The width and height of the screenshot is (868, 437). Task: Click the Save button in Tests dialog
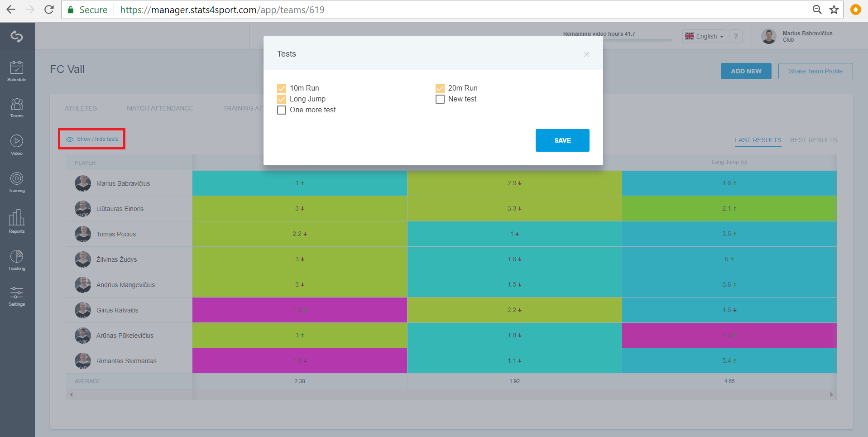pyautogui.click(x=562, y=140)
